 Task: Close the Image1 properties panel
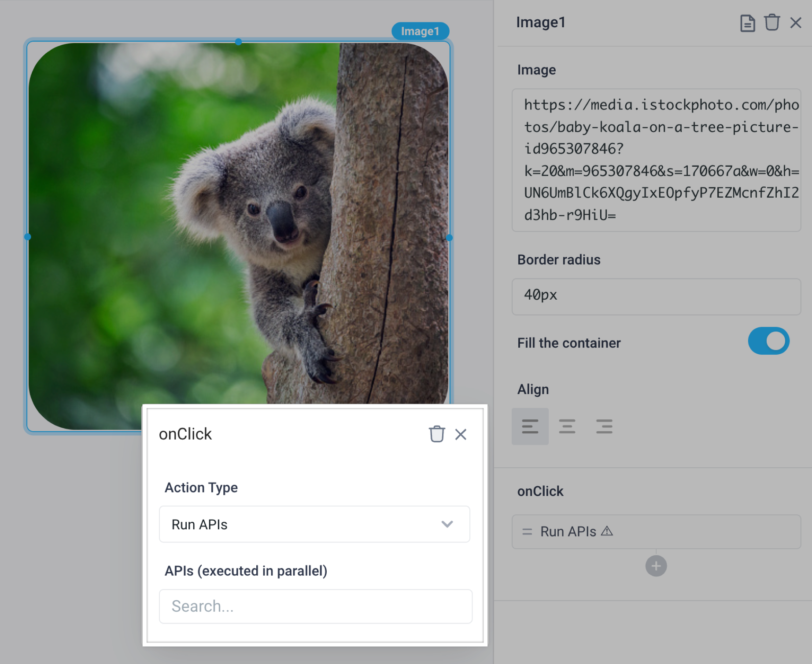tap(797, 23)
